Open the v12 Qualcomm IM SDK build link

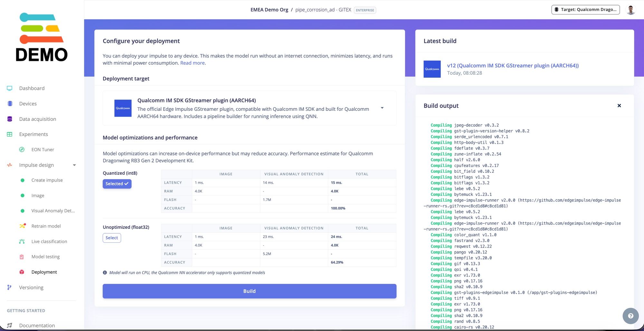pos(513,65)
